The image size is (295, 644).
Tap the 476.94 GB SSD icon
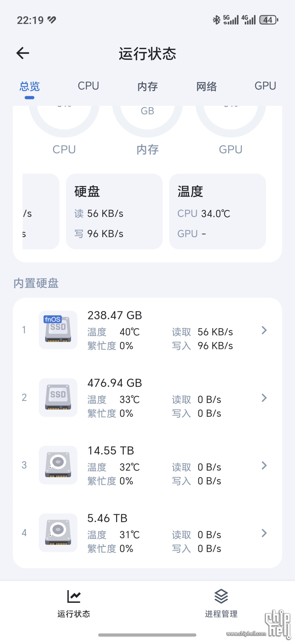point(58,397)
